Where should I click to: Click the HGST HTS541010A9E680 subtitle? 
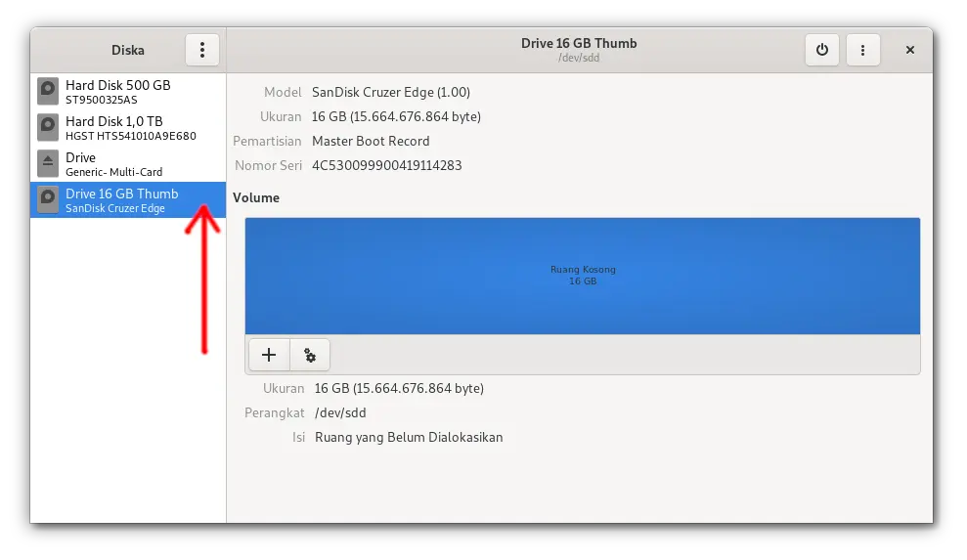(x=131, y=136)
